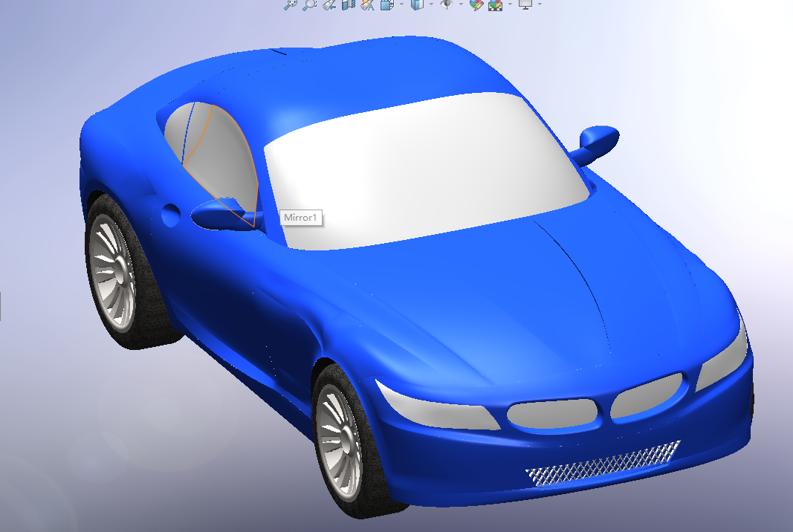Select the mesh lower grille
Image resolution: width=793 pixels, height=532 pixels.
coord(603,463)
